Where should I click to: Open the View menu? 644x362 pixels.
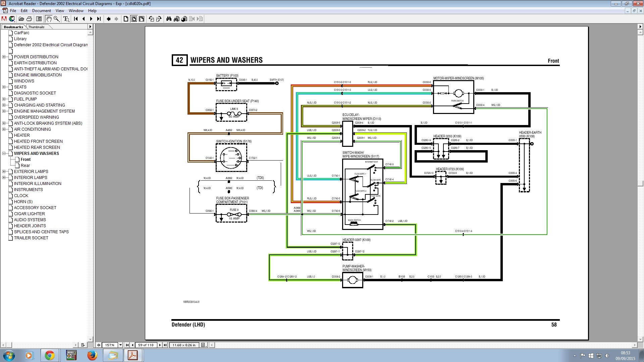tap(60, 11)
